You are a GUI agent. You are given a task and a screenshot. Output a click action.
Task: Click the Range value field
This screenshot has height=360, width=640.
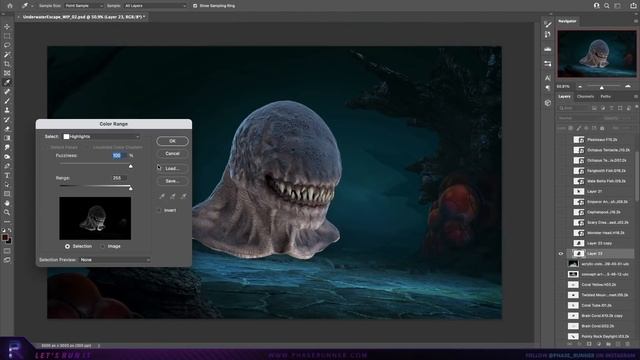point(119,178)
